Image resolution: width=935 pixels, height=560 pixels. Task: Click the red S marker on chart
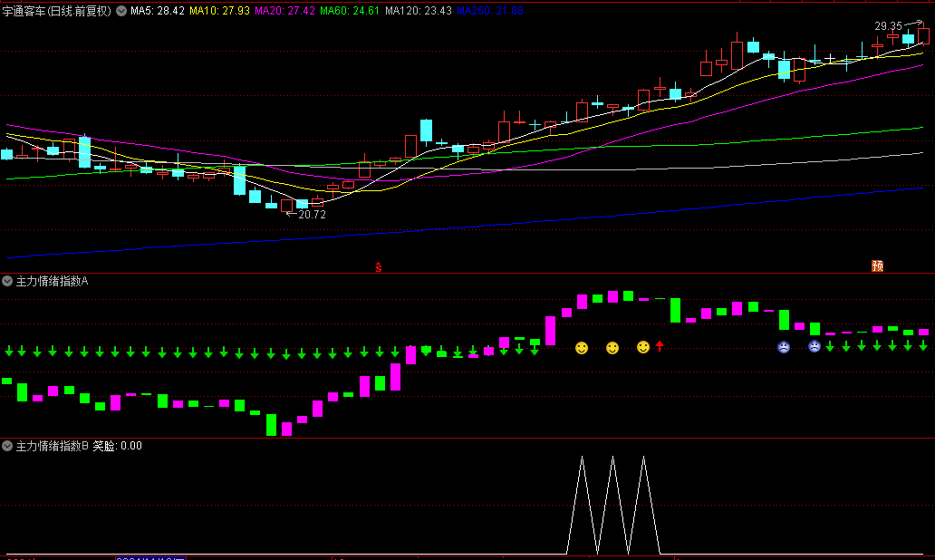(378, 267)
